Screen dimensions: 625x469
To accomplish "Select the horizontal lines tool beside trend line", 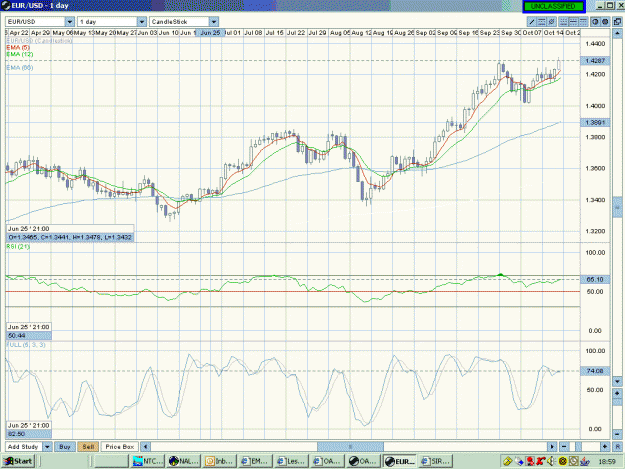I will (x=542, y=22).
